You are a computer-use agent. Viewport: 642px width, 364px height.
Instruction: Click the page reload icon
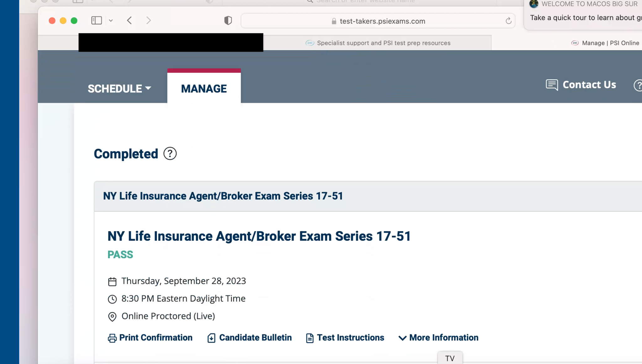click(x=508, y=21)
